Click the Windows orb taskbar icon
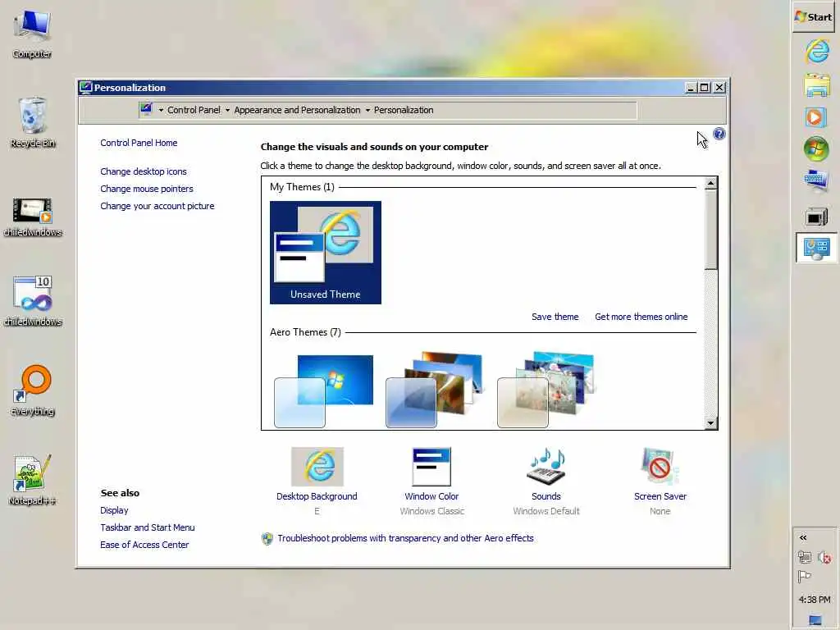 tap(816, 148)
